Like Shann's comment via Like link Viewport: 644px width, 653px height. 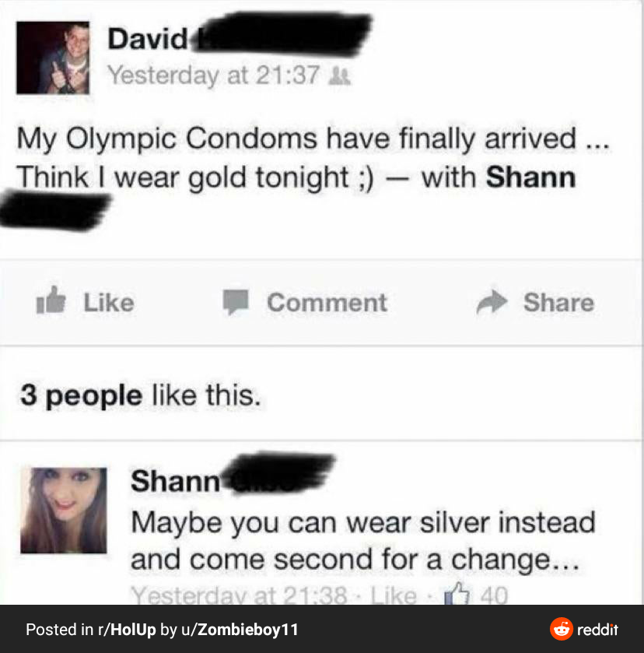tap(394, 595)
